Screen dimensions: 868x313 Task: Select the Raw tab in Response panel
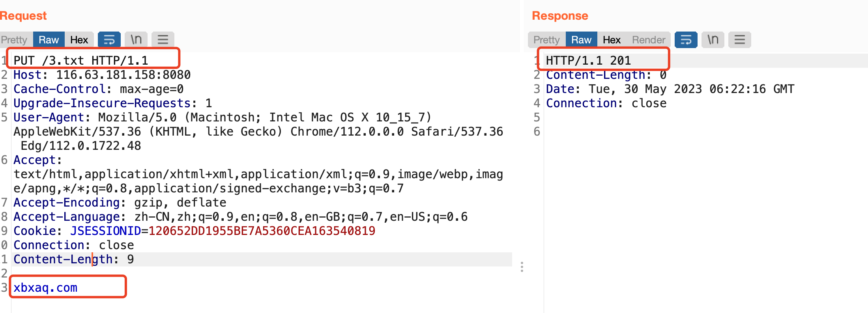[x=581, y=40]
